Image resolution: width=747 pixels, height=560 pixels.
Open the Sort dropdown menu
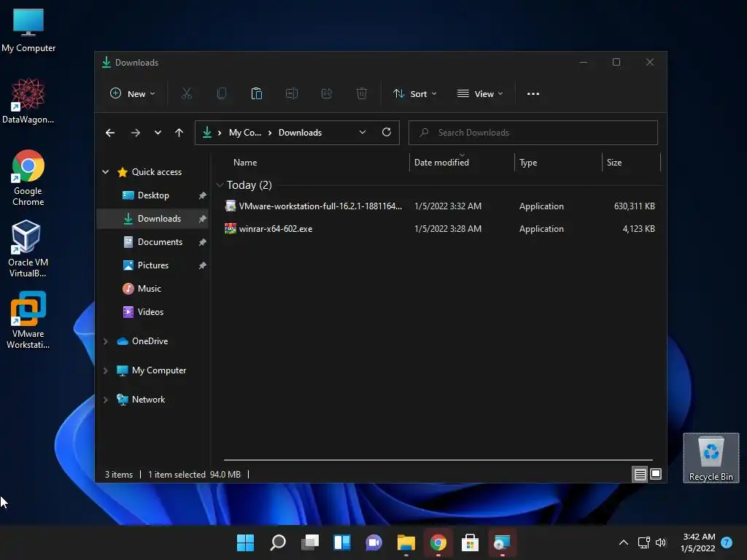pyautogui.click(x=414, y=94)
